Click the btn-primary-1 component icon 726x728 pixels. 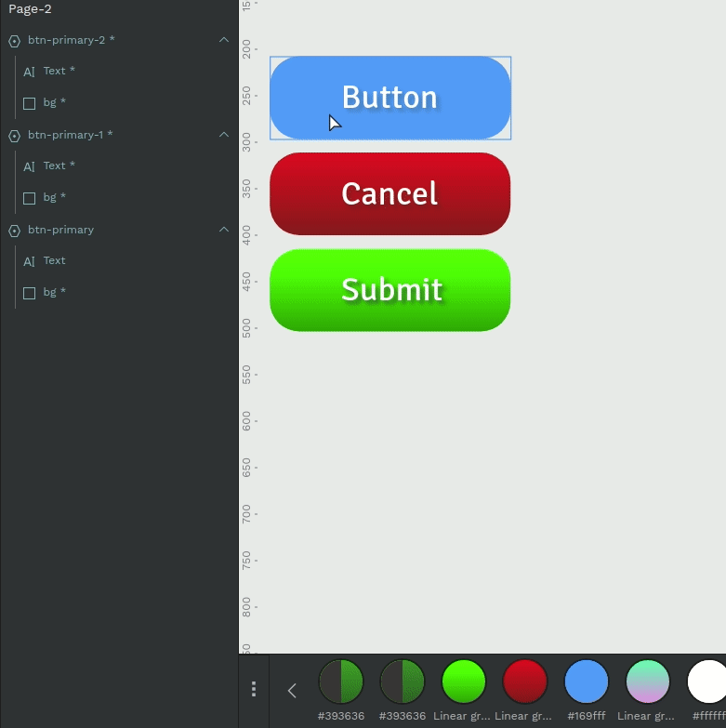point(14,136)
